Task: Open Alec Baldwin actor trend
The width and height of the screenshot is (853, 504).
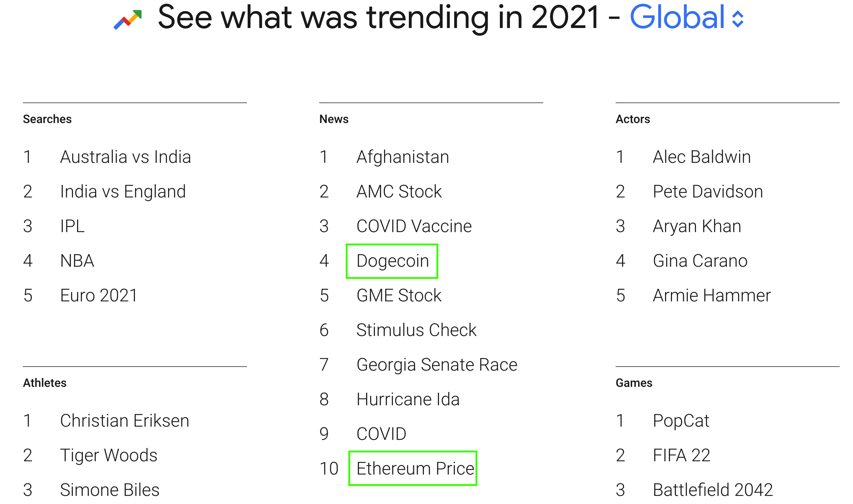Action: [x=701, y=157]
